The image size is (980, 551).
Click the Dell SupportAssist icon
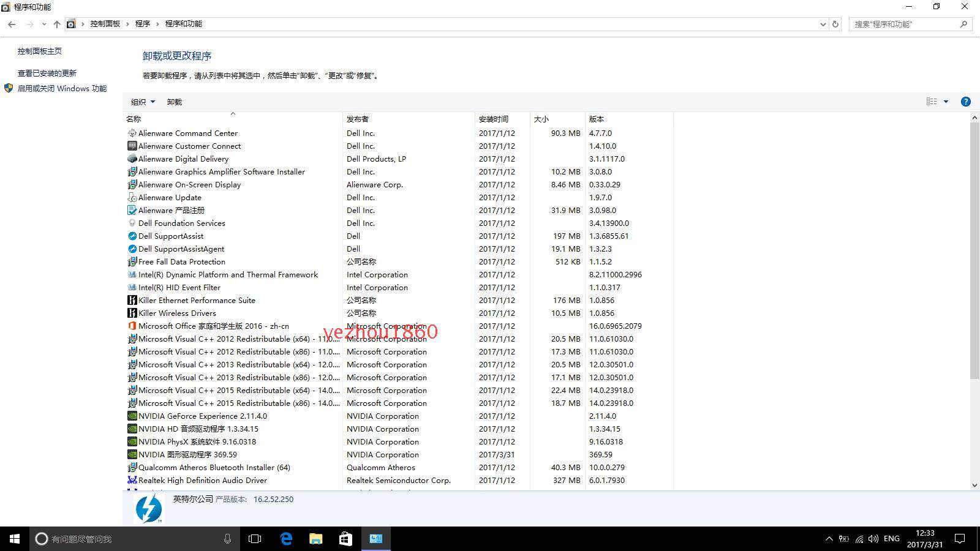(x=132, y=236)
